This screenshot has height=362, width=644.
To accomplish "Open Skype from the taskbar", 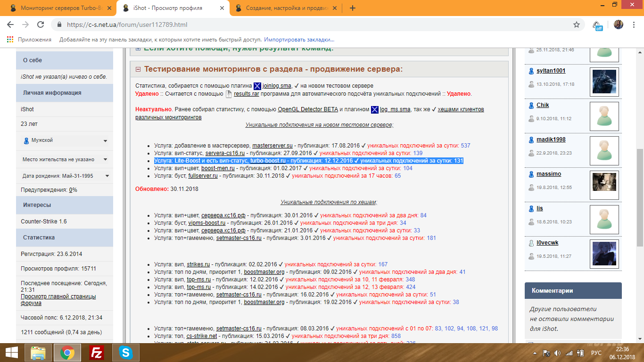I will point(126,352).
